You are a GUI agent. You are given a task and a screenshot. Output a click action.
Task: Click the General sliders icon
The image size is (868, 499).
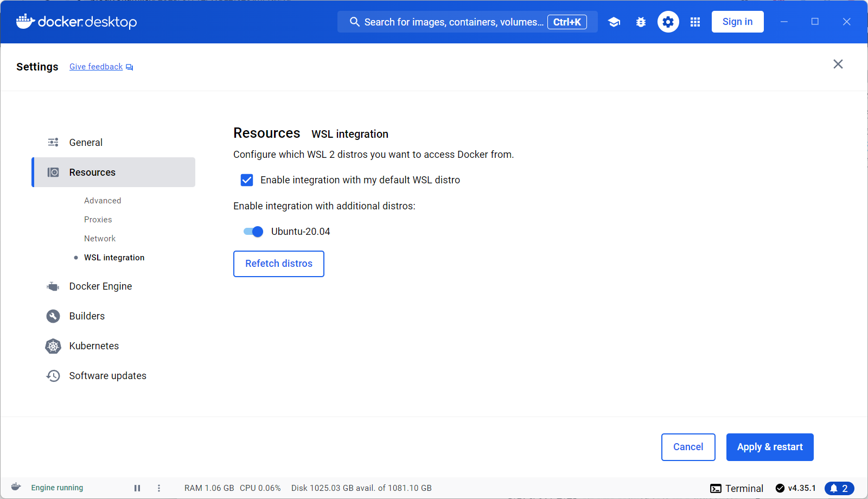[53, 142]
